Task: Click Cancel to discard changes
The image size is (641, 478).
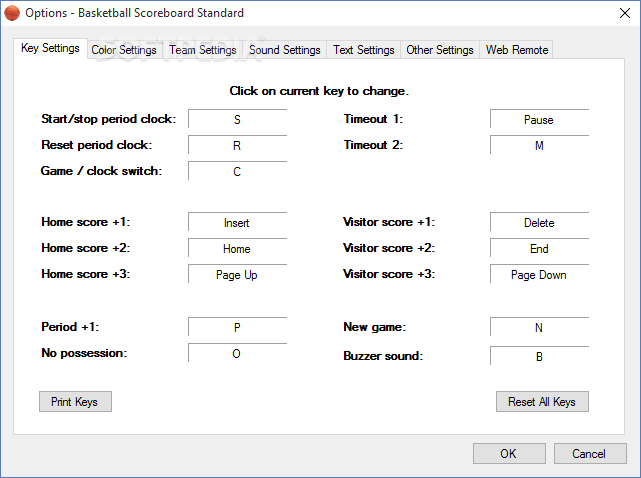Action: (590, 453)
